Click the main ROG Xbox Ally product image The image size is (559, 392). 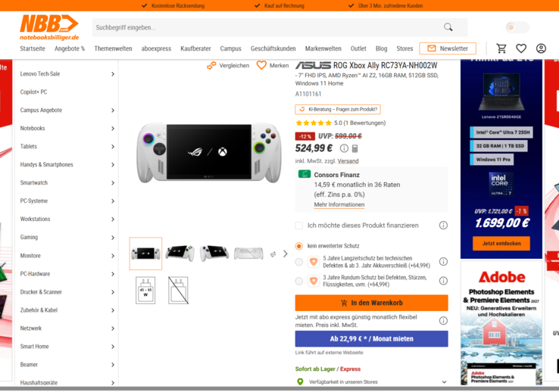(209, 152)
